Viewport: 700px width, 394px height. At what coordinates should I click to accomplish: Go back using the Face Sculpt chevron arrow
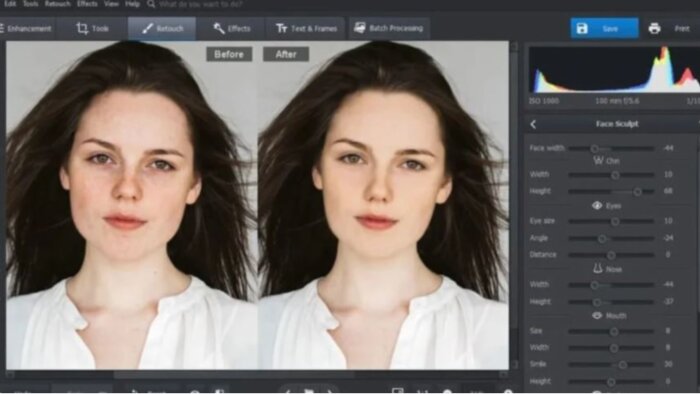[533, 124]
